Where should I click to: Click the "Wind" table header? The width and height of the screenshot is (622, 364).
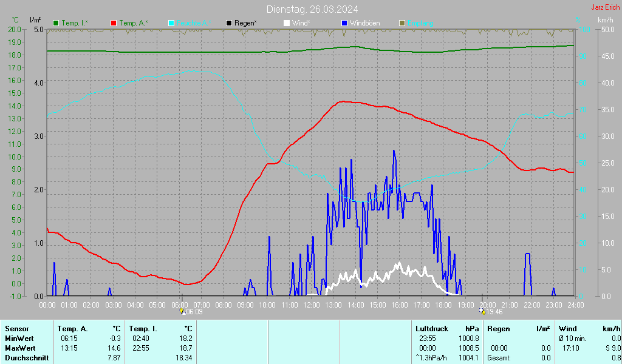pyautogui.click(x=568, y=329)
